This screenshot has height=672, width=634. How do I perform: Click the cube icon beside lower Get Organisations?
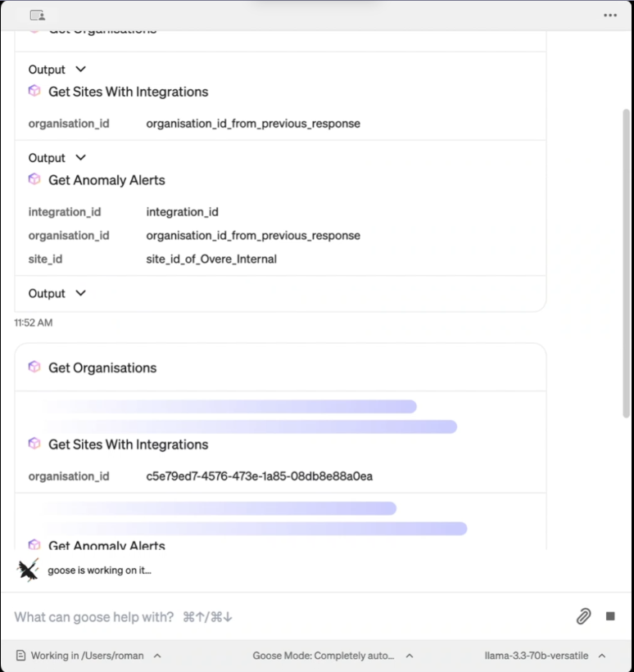pos(34,367)
